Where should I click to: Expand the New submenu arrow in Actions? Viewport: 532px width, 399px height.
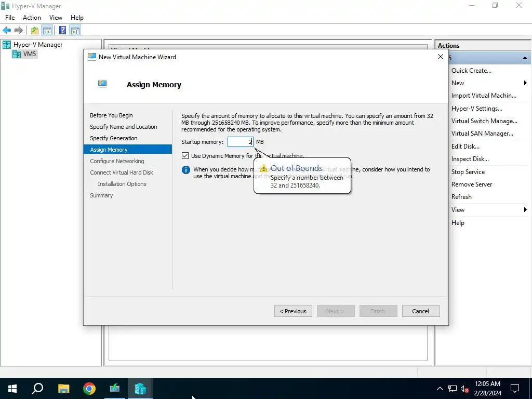(x=525, y=83)
